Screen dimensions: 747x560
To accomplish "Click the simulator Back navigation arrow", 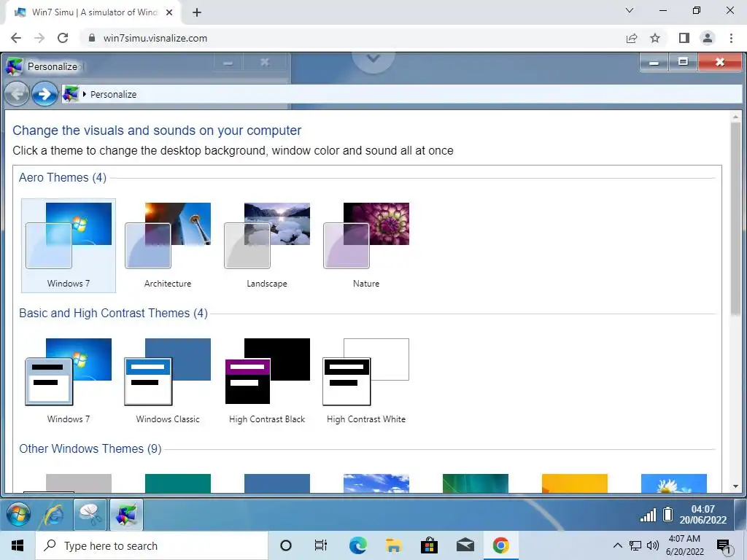I will 18,94.
